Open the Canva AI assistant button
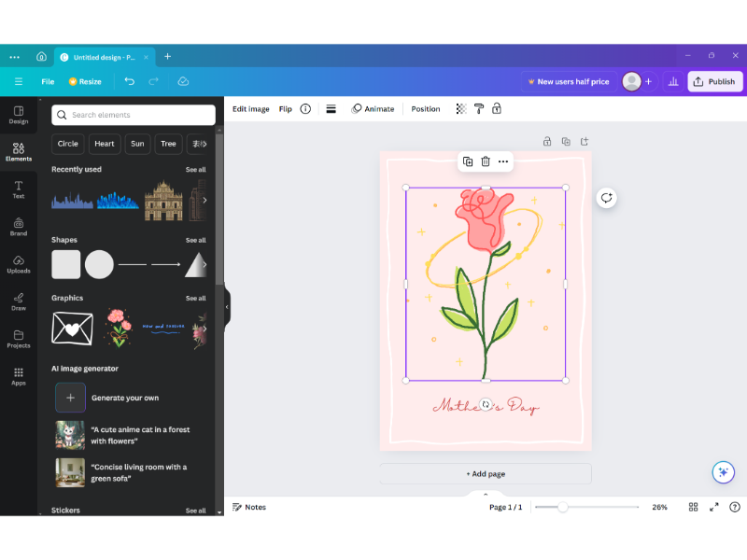 (x=723, y=471)
